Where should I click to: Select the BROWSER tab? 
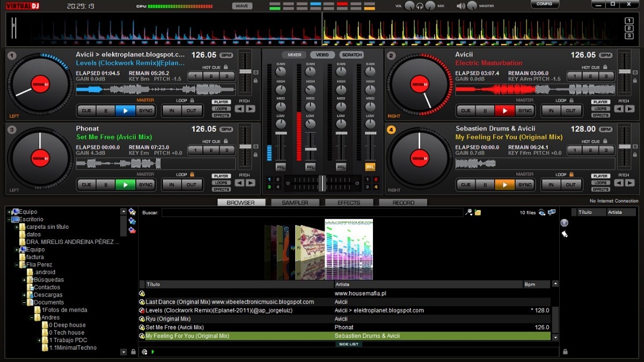coord(241,202)
